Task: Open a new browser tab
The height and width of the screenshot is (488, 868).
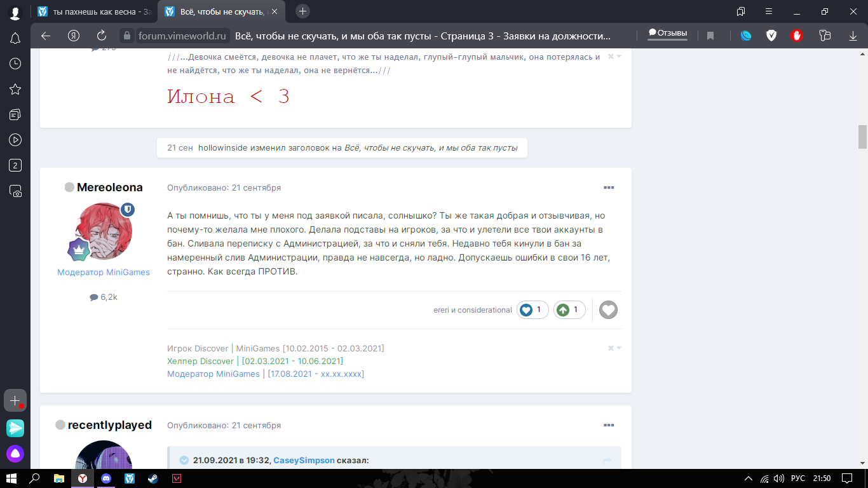Action: [x=303, y=11]
